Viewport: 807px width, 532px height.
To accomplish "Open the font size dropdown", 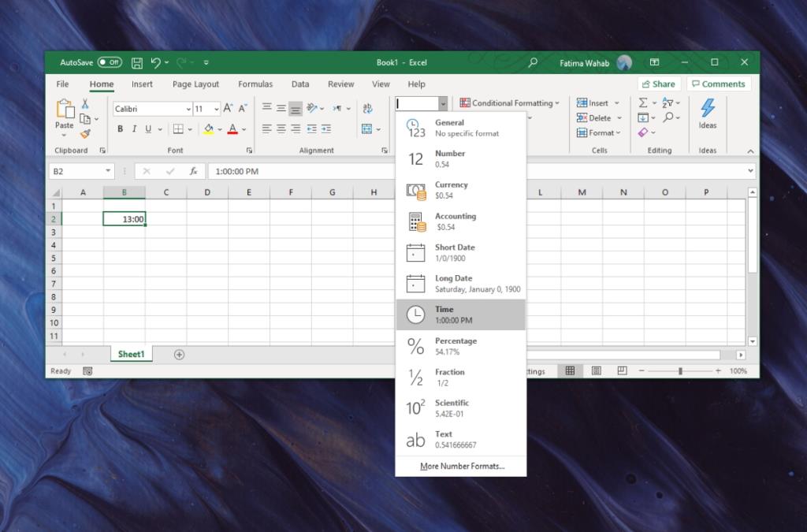I will pyautogui.click(x=216, y=108).
